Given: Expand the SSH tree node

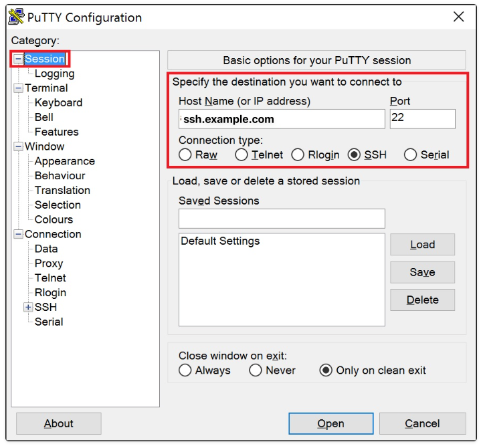Looking at the screenshot, I should click(28, 308).
